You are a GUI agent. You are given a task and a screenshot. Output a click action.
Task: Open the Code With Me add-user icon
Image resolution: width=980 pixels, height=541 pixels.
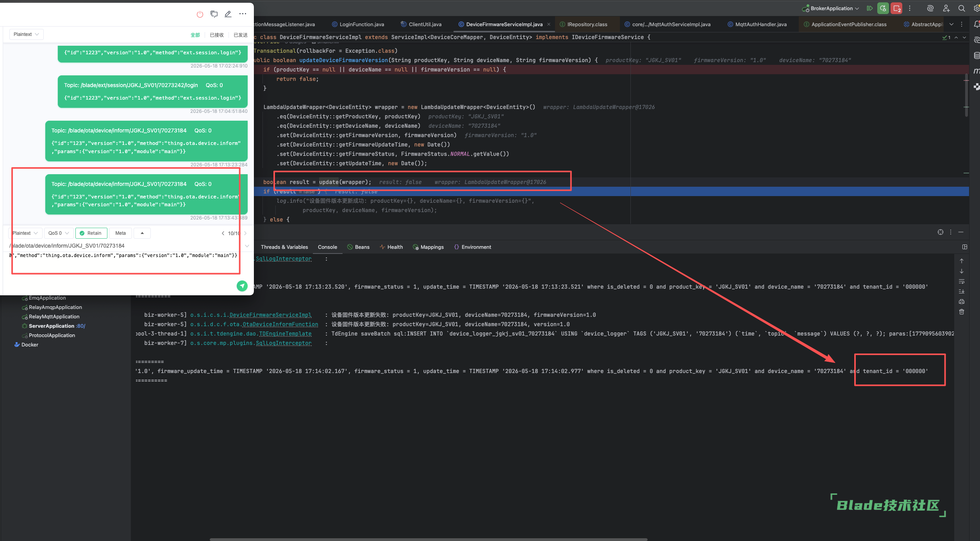[x=946, y=8]
